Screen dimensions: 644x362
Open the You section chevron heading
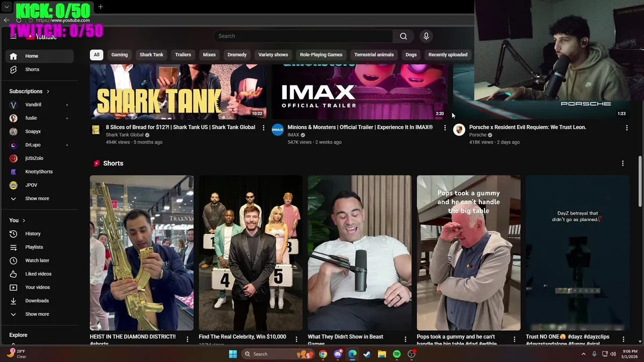point(17,220)
